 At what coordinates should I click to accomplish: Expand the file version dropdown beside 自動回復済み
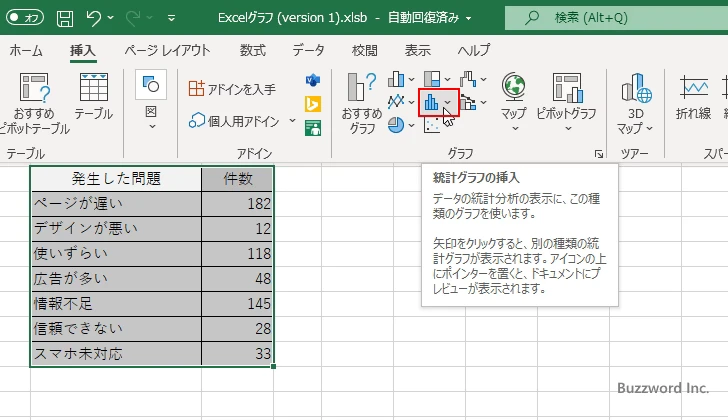pyautogui.click(x=468, y=19)
